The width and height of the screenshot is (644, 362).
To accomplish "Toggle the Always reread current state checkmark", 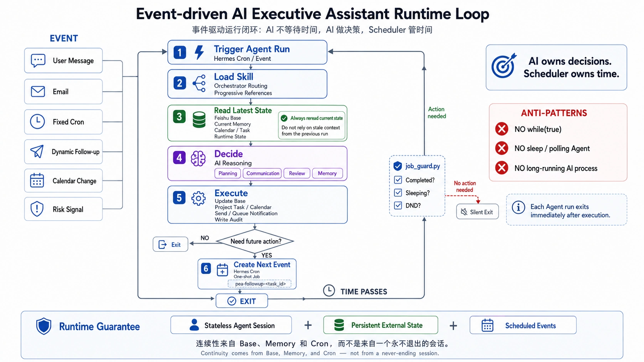I will pos(284,118).
